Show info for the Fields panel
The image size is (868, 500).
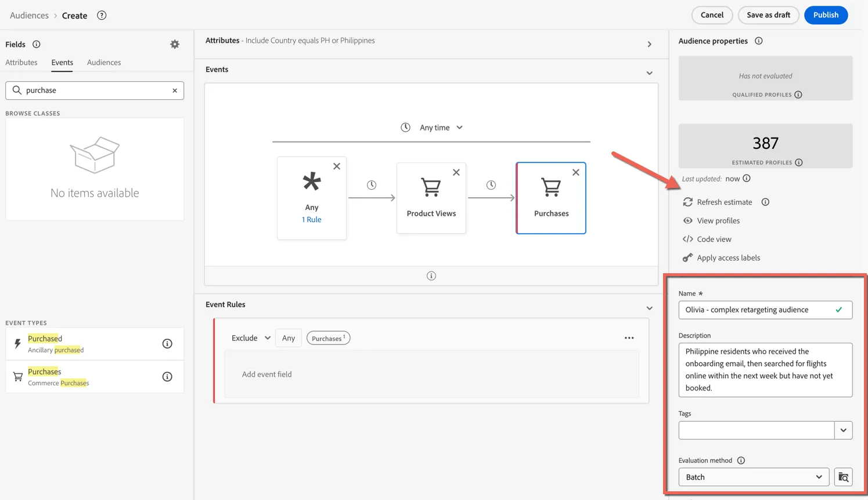37,44
